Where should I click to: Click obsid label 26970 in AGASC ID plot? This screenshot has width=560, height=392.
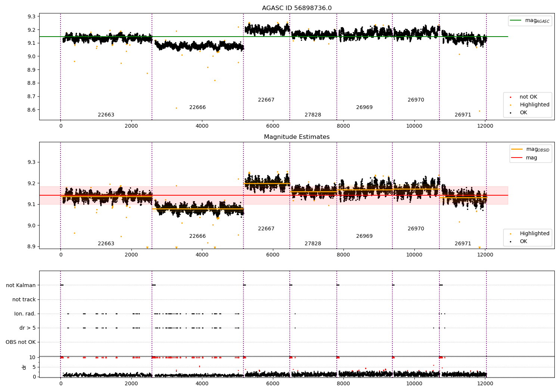[x=416, y=100]
